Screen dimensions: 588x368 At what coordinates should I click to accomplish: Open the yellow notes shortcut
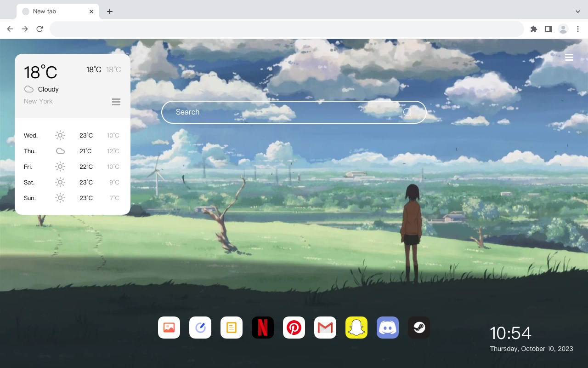click(232, 328)
